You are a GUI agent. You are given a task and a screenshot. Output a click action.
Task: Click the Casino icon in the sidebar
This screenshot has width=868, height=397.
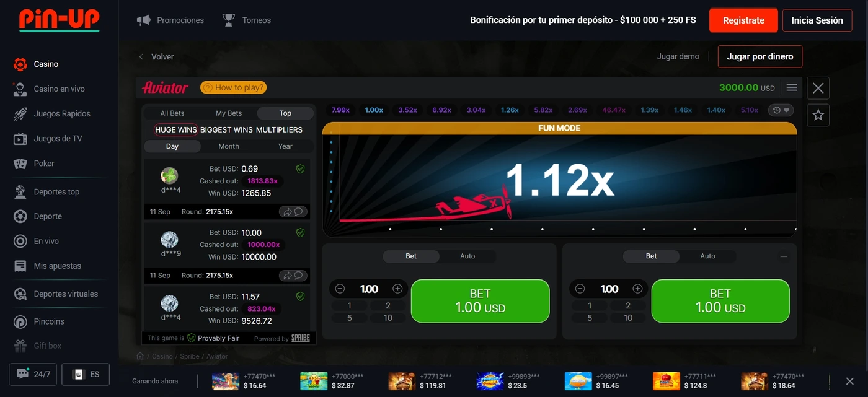pyautogui.click(x=20, y=64)
